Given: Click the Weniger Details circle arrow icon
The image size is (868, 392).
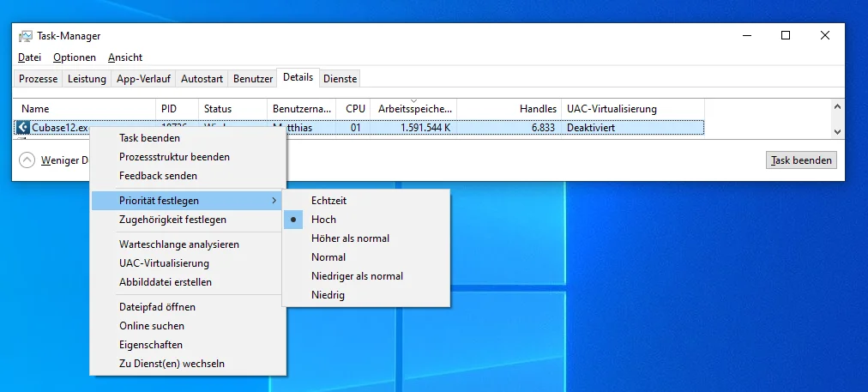Looking at the screenshot, I should tap(27, 160).
